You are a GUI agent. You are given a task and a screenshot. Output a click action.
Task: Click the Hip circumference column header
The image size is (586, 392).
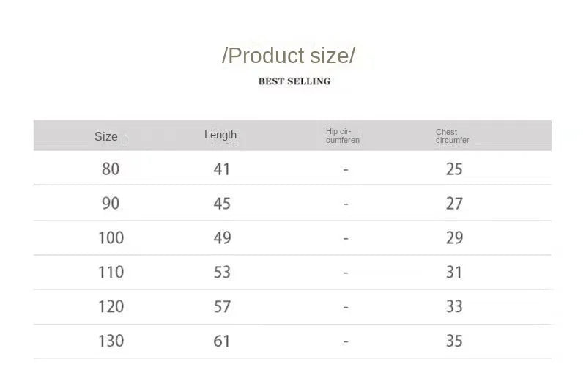343,136
